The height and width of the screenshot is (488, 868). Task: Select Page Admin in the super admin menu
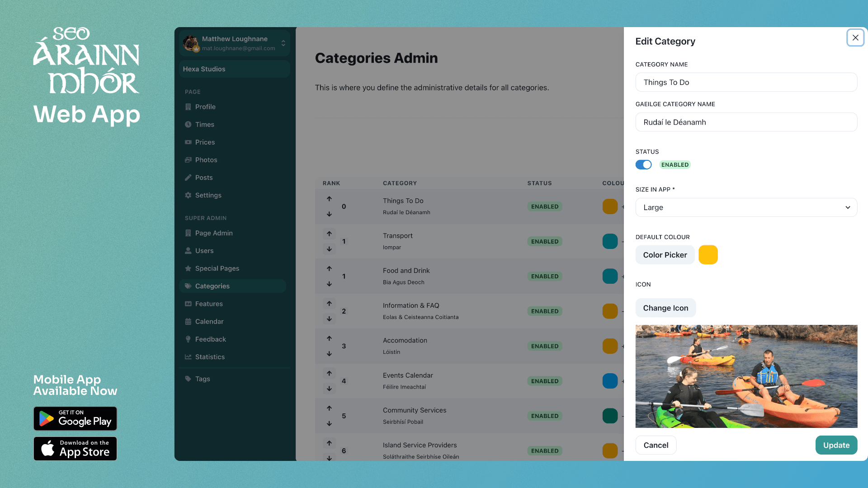point(213,233)
